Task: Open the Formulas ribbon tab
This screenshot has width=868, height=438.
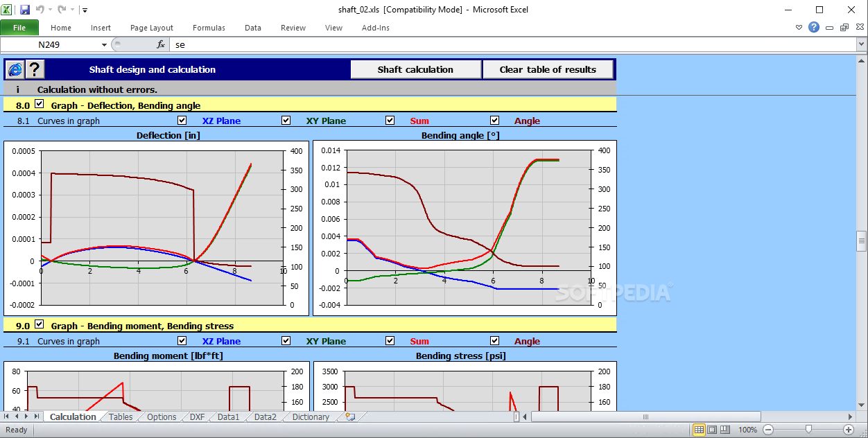Action: pos(209,28)
